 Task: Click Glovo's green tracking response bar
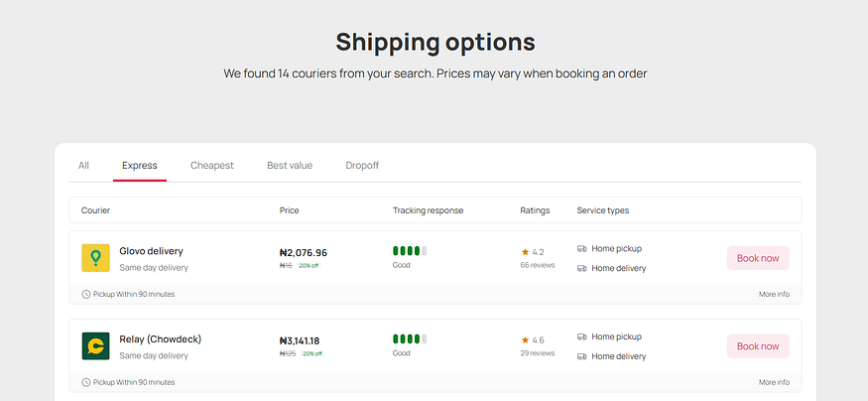click(410, 251)
